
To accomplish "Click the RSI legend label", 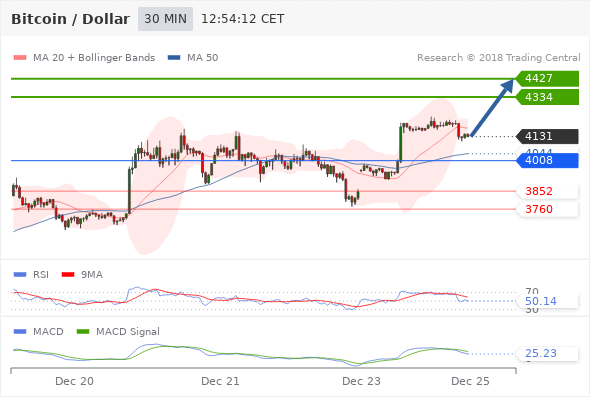I will pyautogui.click(x=41, y=274).
